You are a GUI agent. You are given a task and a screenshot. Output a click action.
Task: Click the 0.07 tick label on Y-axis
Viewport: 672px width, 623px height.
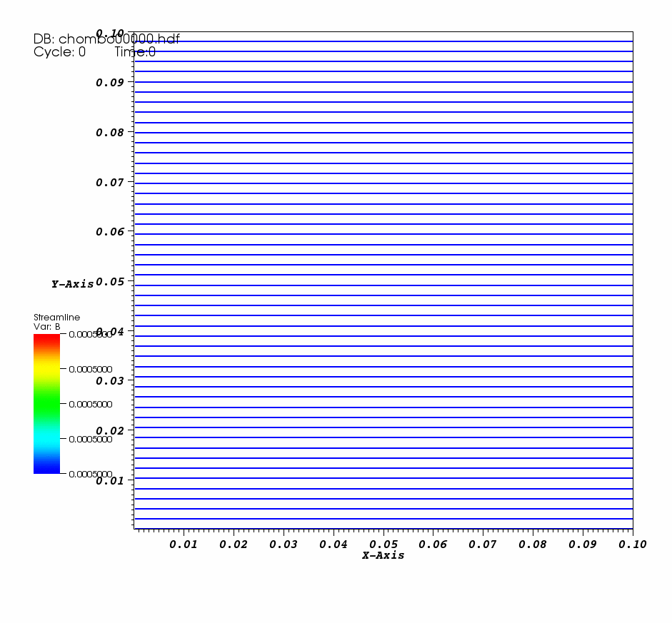110,183
